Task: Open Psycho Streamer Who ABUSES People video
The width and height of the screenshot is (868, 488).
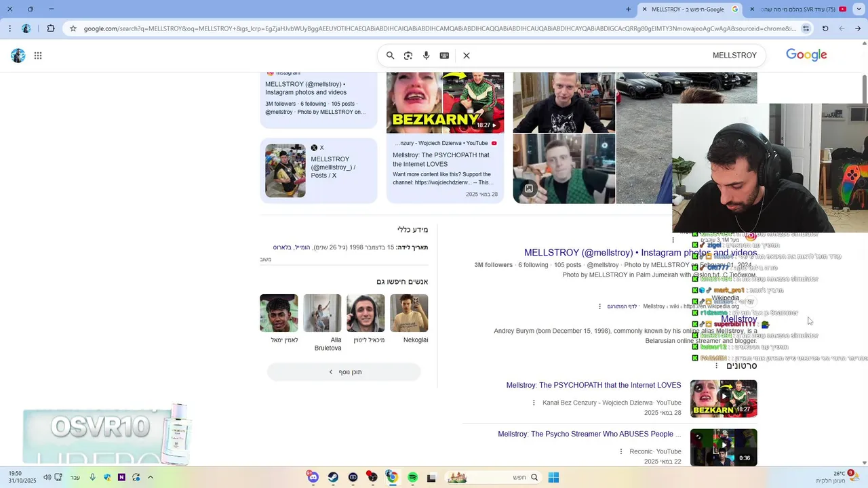Action: tap(589, 434)
